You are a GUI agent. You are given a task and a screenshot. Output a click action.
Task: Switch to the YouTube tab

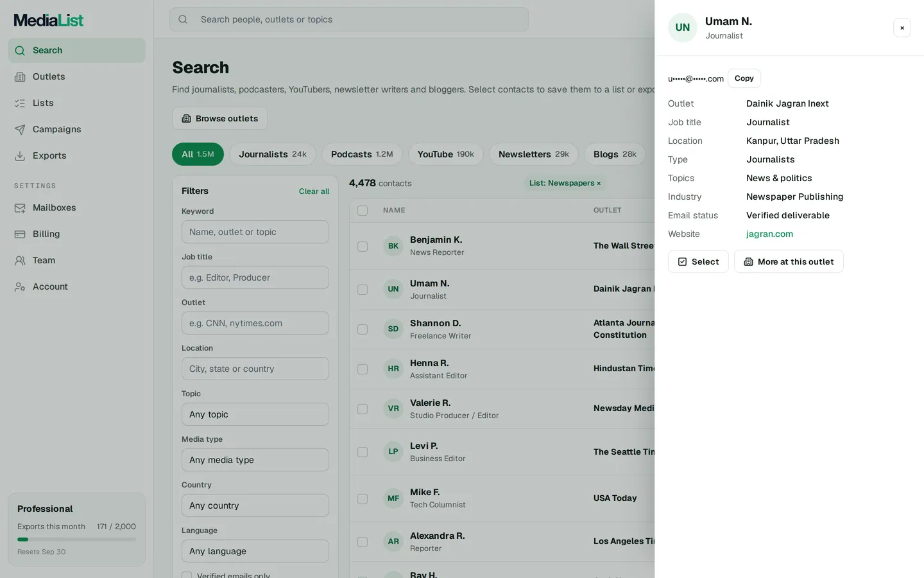(x=446, y=154)
